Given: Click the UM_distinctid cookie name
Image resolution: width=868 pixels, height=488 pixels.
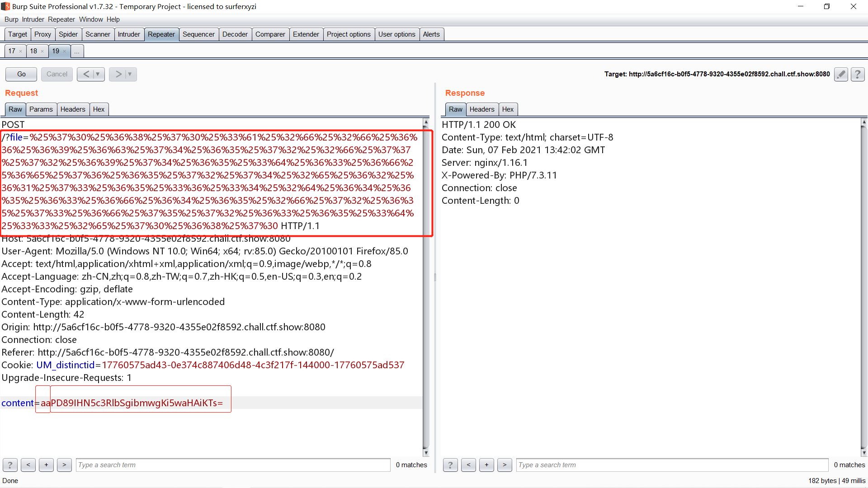Looking at the screenshot, I should tap(66, 365).
